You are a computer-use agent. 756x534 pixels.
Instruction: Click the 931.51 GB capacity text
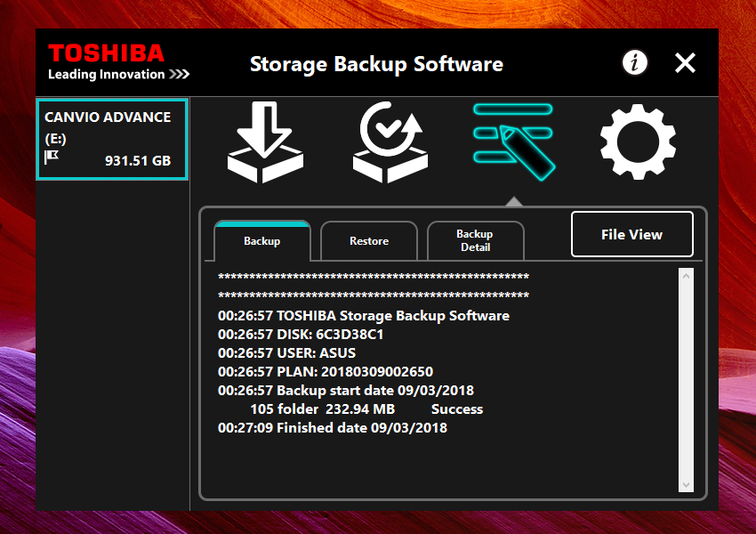tap(138, 160)
